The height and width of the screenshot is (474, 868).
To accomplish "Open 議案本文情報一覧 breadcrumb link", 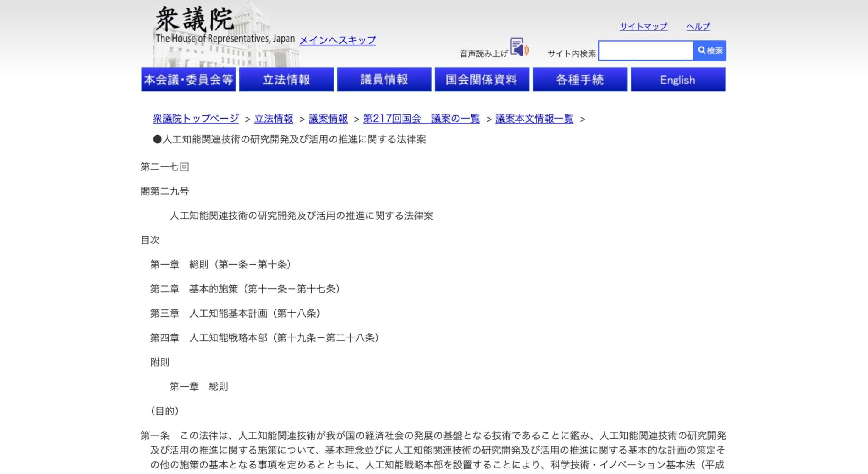I will coord(534,119).
